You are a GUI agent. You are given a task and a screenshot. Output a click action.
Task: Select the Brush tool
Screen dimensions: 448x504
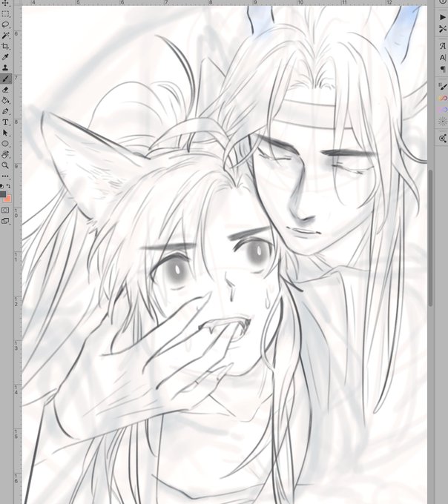click(5, 79)
